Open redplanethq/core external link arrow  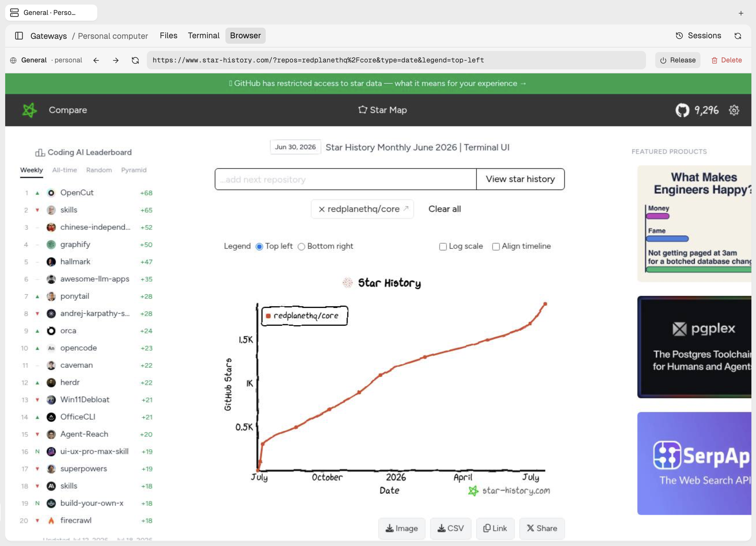pos(406,208)
